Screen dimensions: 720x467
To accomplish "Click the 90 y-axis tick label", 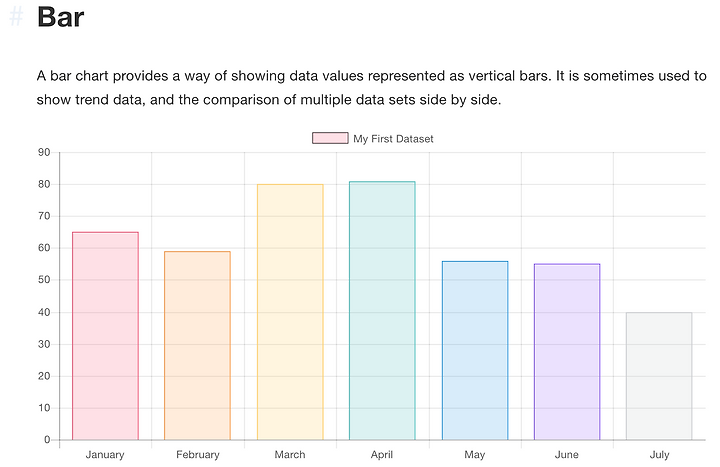I will [43, 152].
